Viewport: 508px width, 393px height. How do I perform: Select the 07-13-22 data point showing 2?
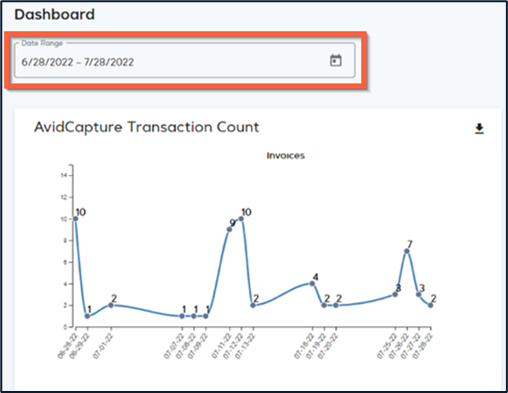pos(253,305)
